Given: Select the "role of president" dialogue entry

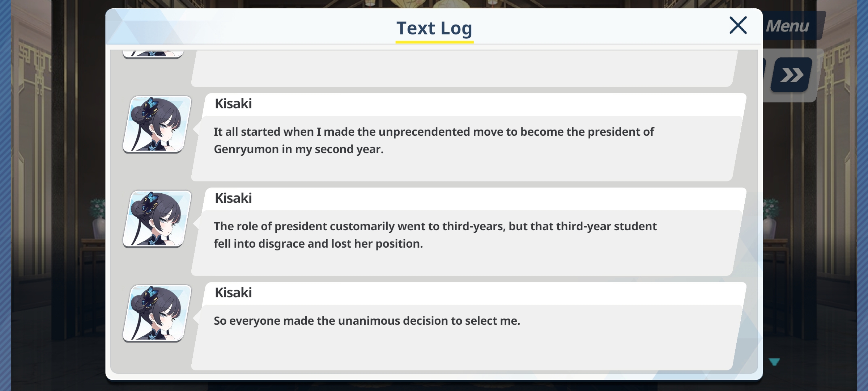Looking at the screenshot, I should tap(469, 232).
